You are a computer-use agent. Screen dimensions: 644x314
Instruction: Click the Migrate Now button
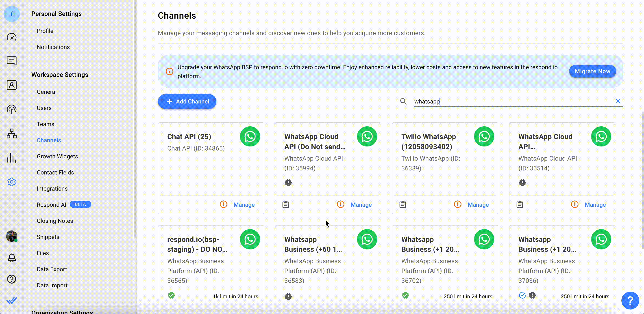[592, 71]
